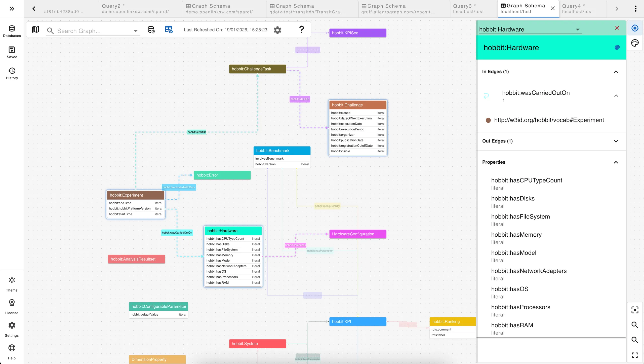The height and width of the screenshot is (364, 644).
Task: Click the locate target icon at top right
Action: point(635,28)
